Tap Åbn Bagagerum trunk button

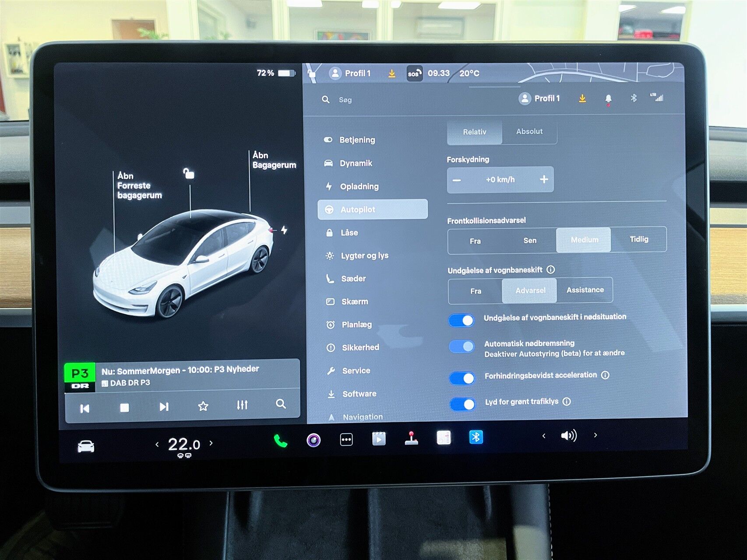[274, 160]
